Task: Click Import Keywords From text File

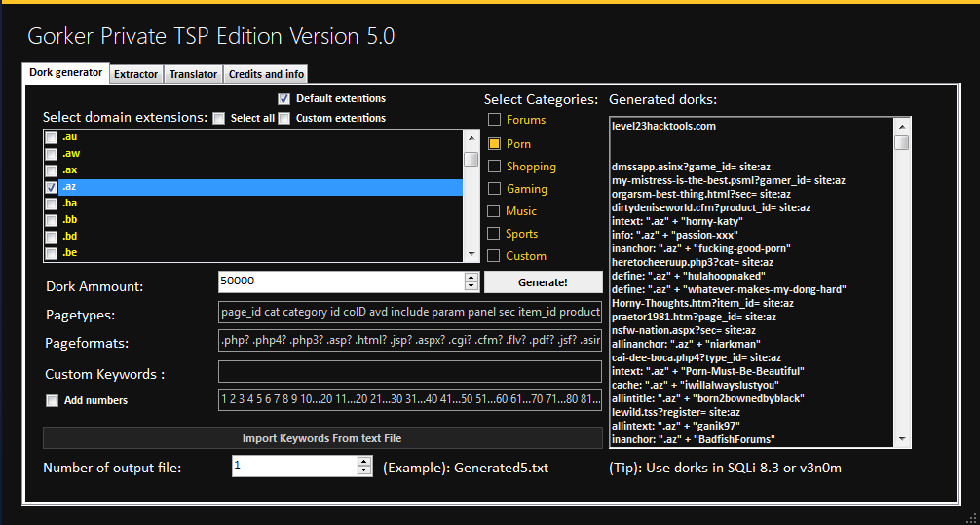Action: pyautogui.click(x=322, y=438)
